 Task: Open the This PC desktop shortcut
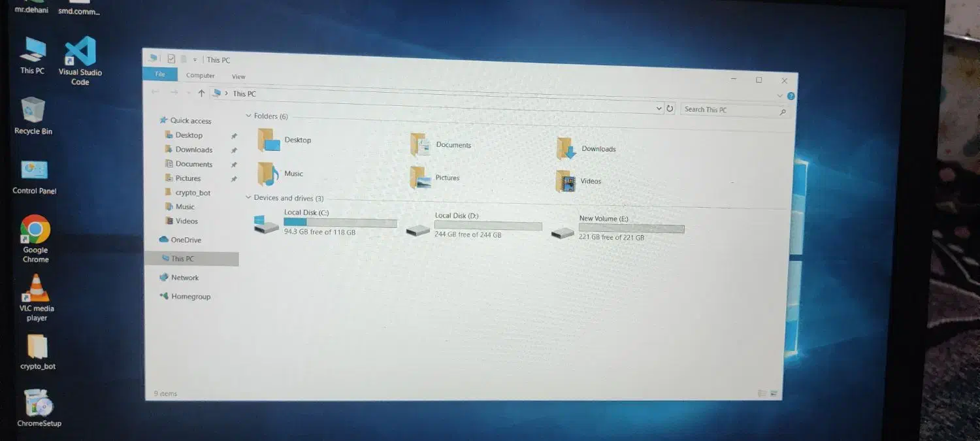[32, 56]
